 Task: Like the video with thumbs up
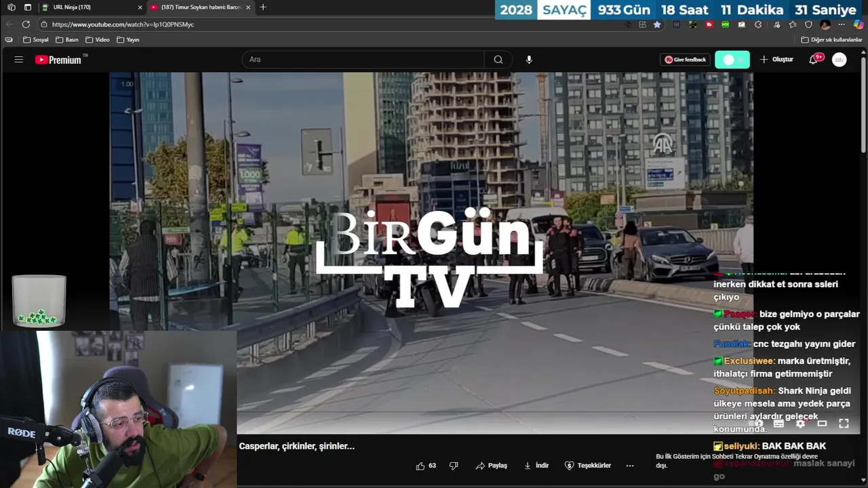(x=420, y=466)
